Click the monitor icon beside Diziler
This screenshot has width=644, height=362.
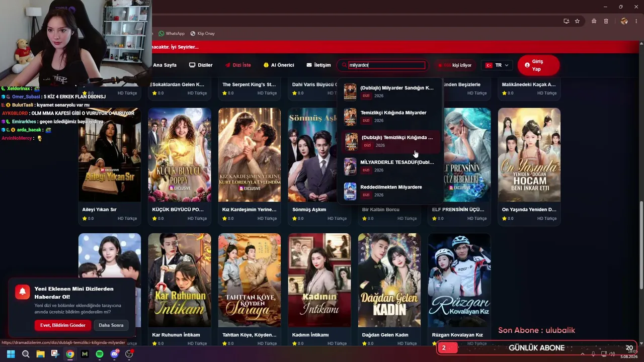point(192,65)
